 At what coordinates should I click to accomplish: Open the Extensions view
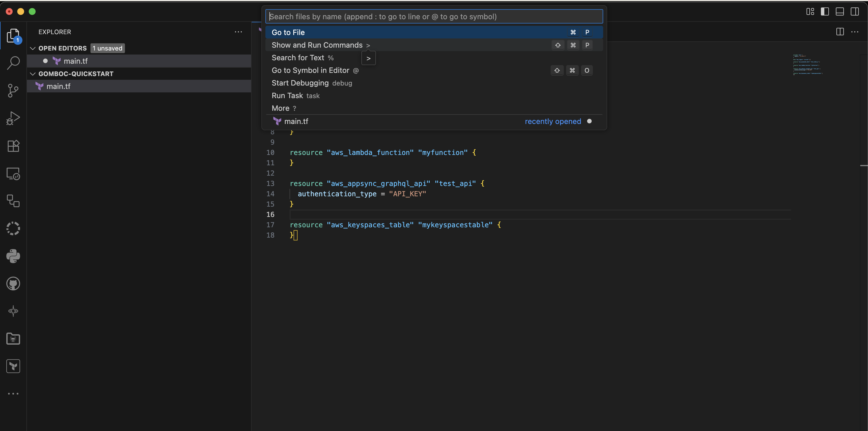(x=13, y=146)
